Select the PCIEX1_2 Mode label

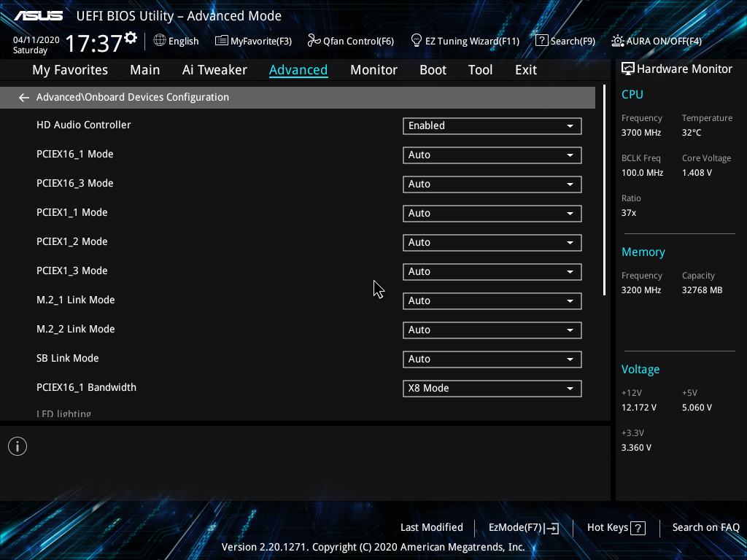click(72, 241)
